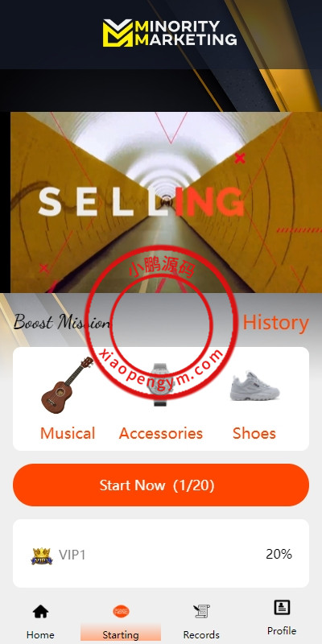
Task: Switch to the Records tab label
Action: point(201,634)
